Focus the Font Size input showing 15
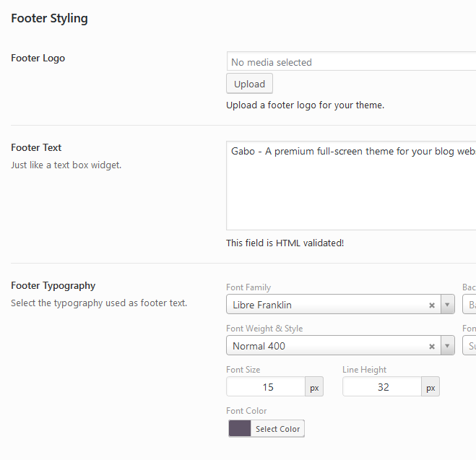 (x=267, y=387)
